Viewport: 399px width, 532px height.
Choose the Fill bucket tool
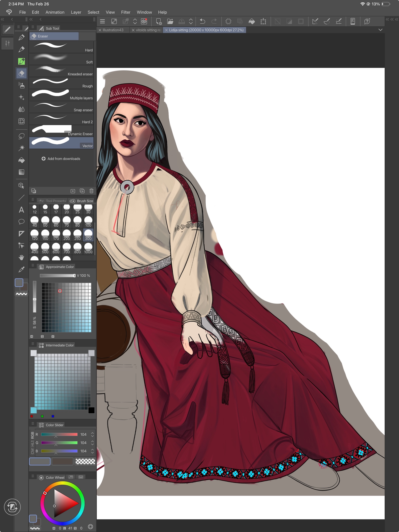point(22,160)
